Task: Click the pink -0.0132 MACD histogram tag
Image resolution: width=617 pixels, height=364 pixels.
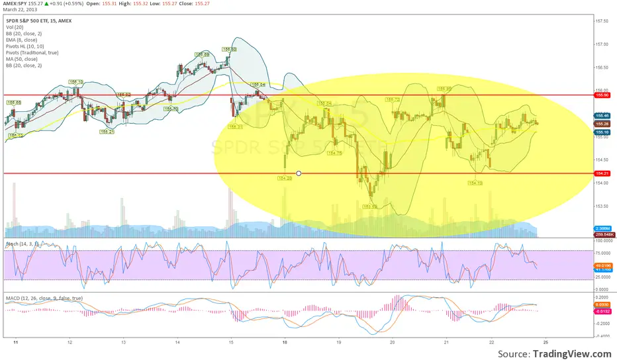Action: click(602, 311)
